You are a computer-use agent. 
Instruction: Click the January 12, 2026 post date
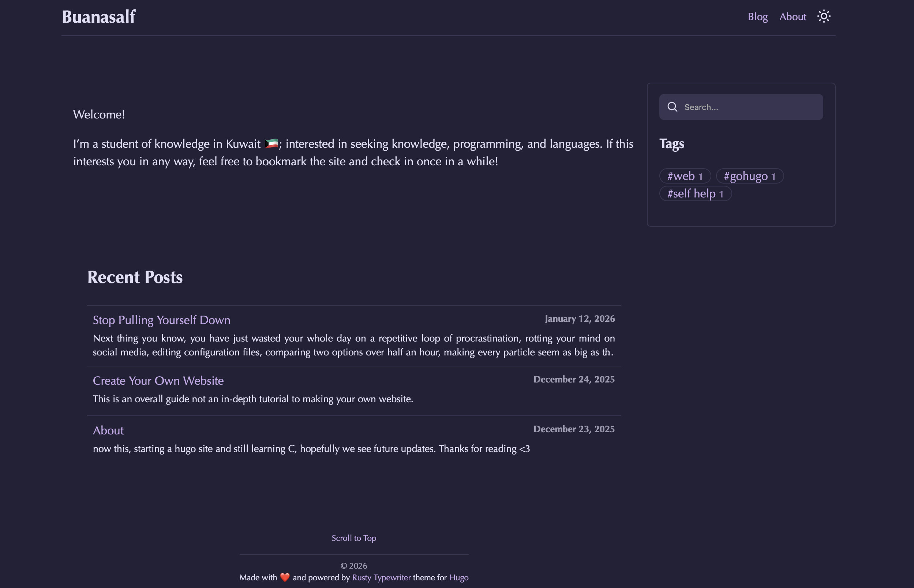(x=580, y=319)
